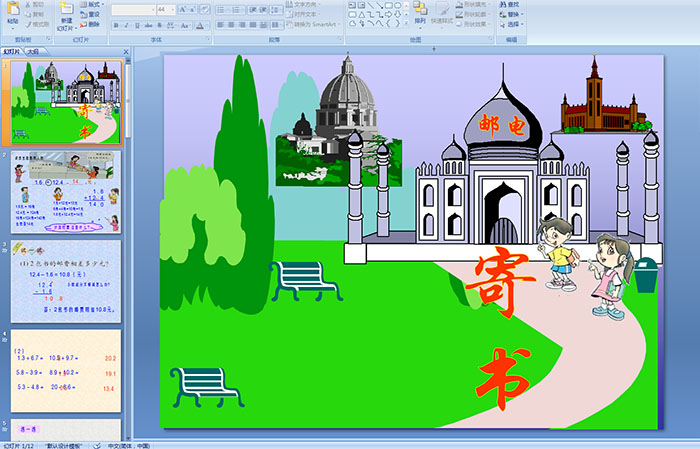Switch to the Slides (幻灯片) pane tab
Viewport: 700px width, 449px height.
pos(12,52)
